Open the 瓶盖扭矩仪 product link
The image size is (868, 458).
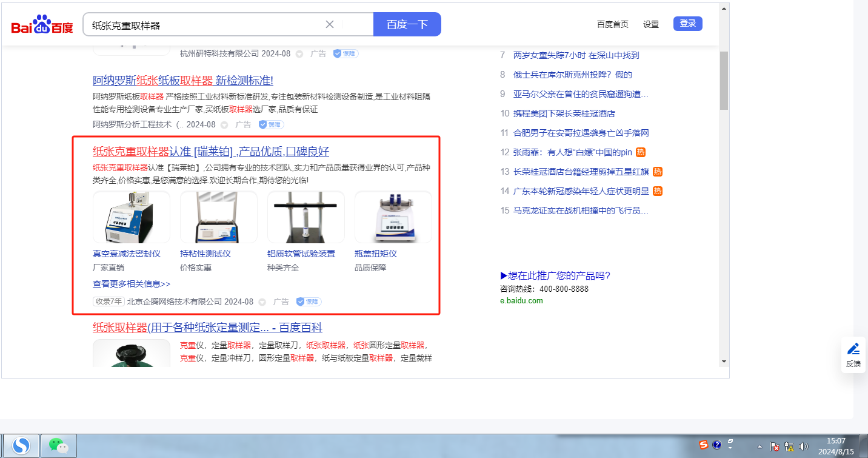tap(376, 254)
